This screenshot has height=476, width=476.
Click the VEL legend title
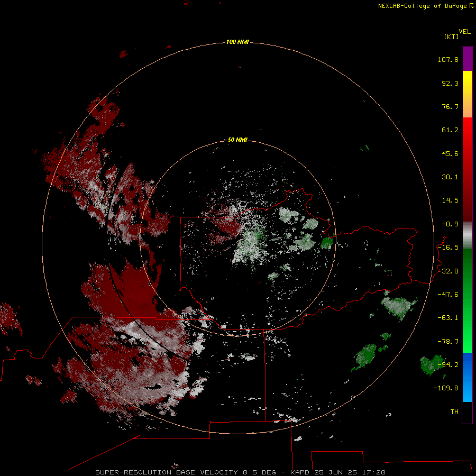(x=464, y=32)
